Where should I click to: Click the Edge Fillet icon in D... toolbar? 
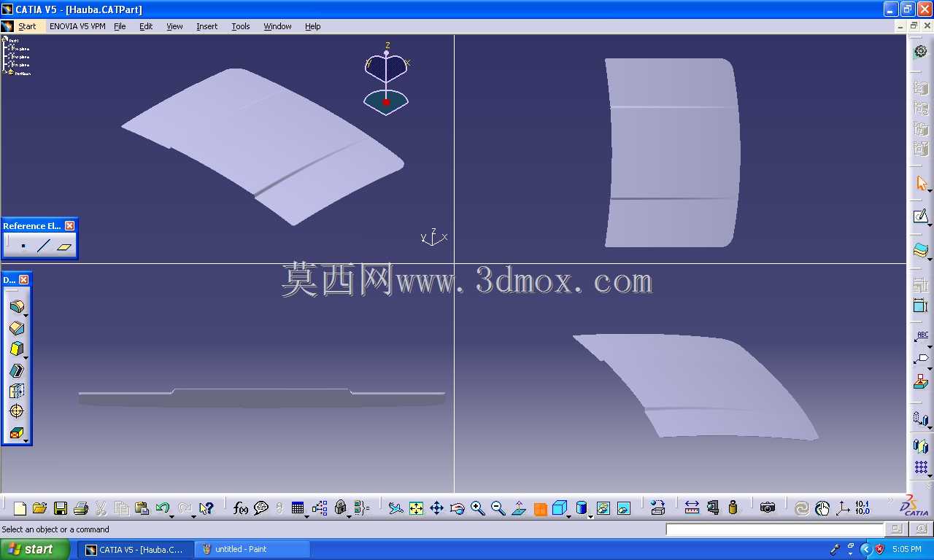pyautogui.click(x=17, y=307)
